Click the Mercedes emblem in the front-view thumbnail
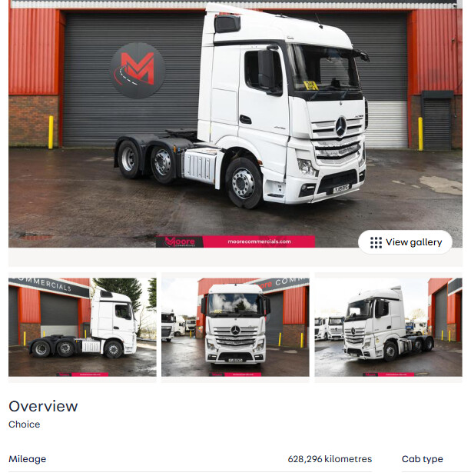Image resolution: width=471 pixels, height=476 pixels. (236, 330)
